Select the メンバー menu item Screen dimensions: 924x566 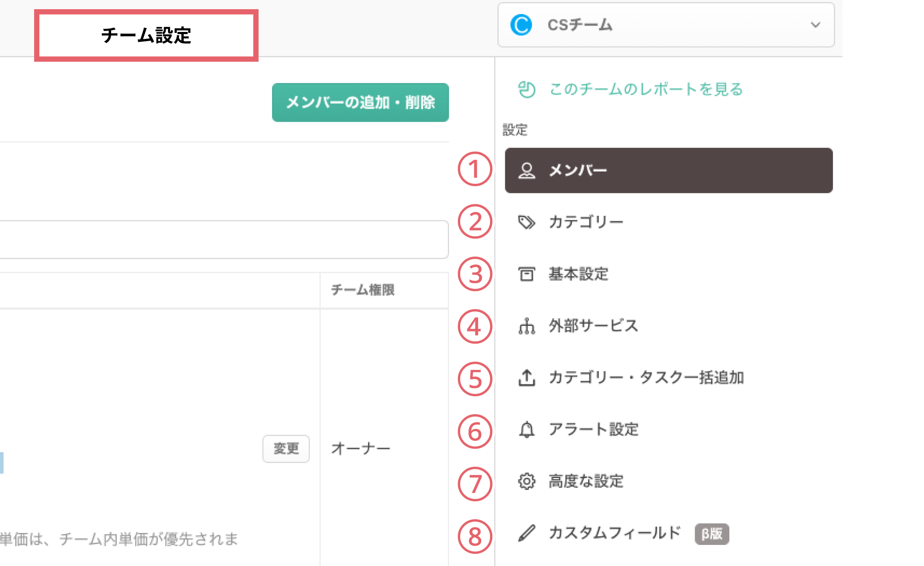pyautogui.click(x=668, y=170)
